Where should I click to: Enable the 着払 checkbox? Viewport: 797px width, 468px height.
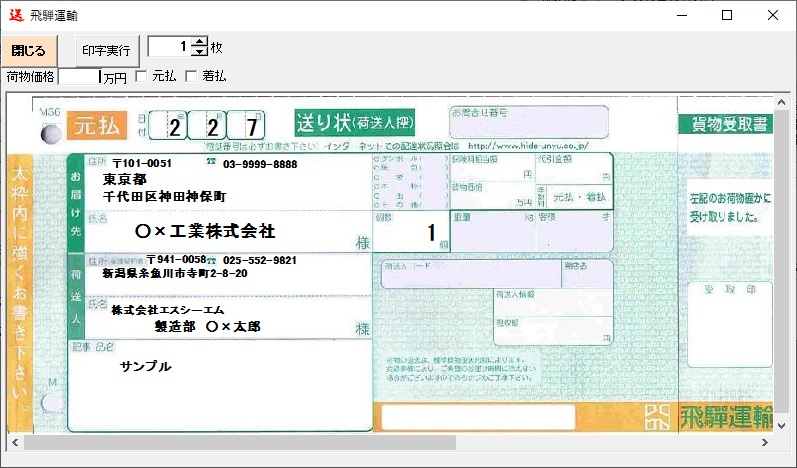[x=191, y=76]
